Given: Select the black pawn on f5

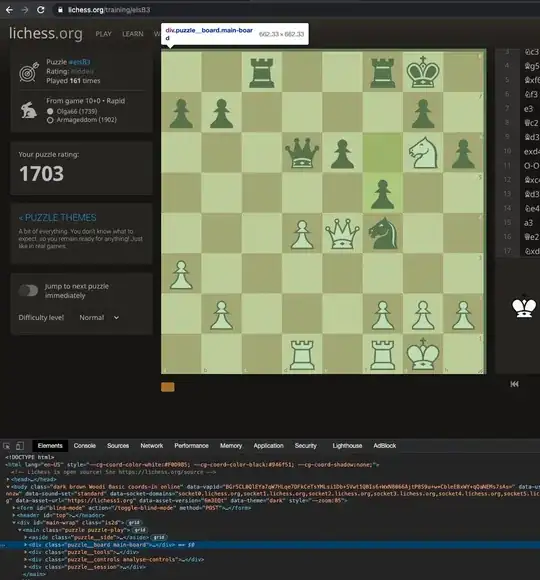Looking at the screenshot, I should click(x=382, y=195).
